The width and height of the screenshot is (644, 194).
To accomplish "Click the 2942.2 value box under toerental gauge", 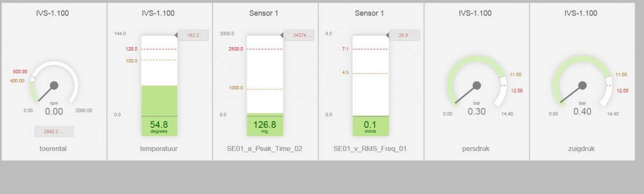I will (x=54, y=132).
